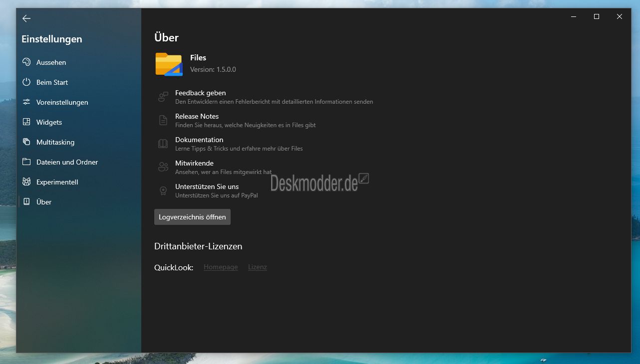Click Unterstützen Sie uns PayPal entry
Image resolution: width=640 pixels, height=364 pixels.
[x=208, y=190]
